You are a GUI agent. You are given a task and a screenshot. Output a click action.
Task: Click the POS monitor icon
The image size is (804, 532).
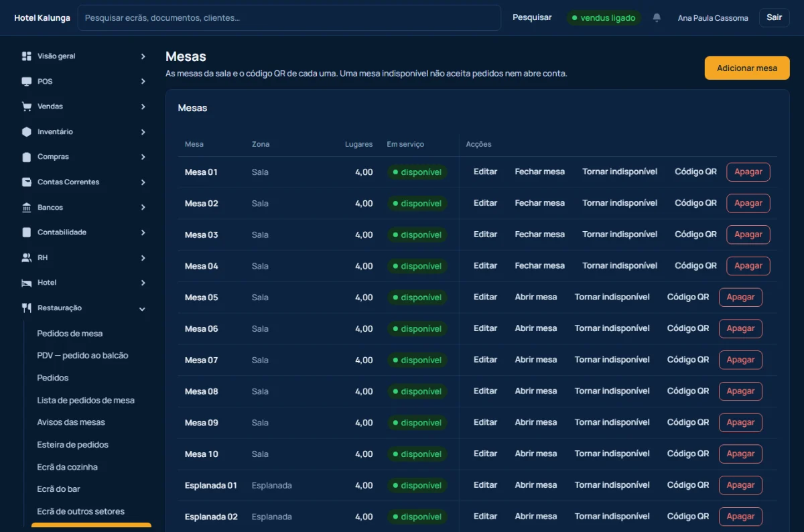point(27,82)
